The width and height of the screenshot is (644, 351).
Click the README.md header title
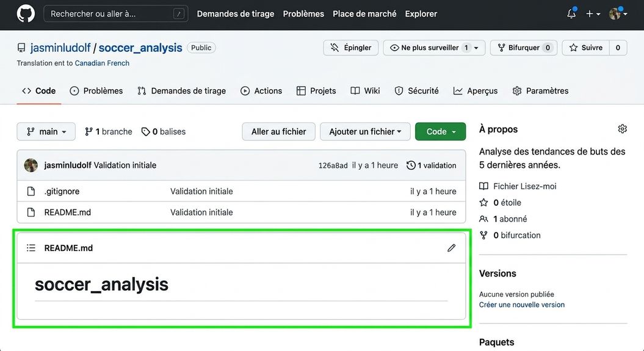tap(68, 248)
